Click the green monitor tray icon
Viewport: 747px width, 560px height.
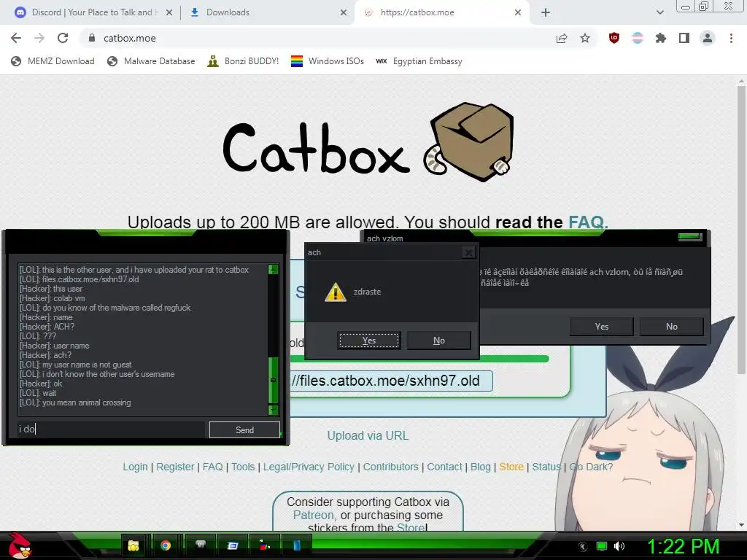(602, 546)
